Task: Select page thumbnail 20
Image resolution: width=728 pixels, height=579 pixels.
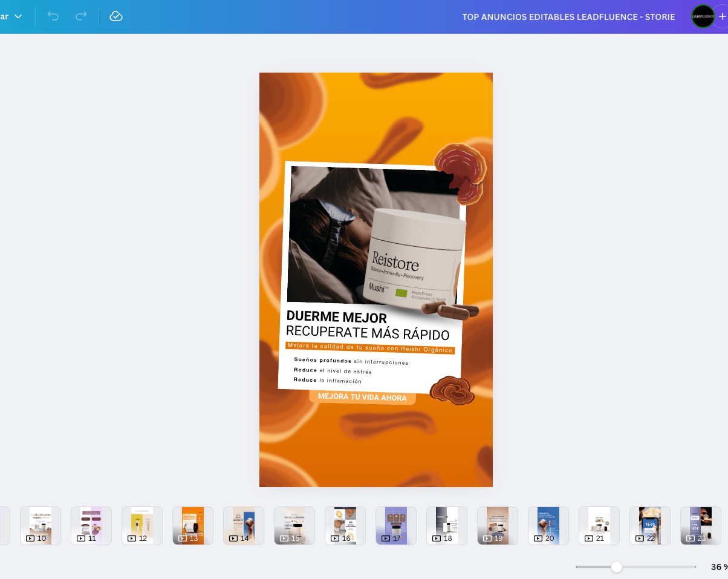Action: coord(548,526)
